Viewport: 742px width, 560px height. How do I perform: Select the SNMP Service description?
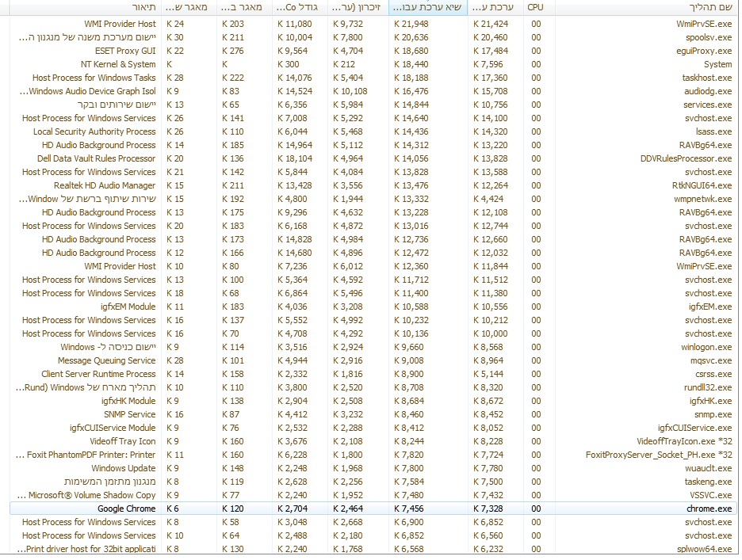coord(130,414)
